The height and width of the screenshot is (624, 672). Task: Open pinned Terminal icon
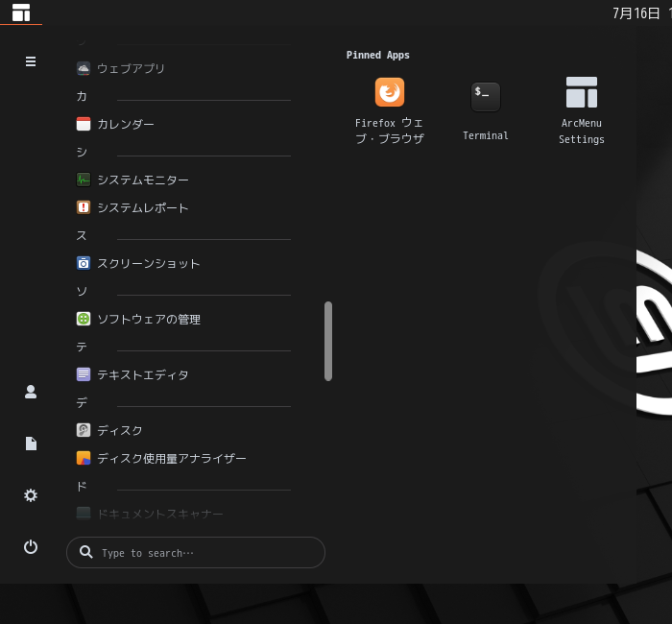tap(486, 97)
